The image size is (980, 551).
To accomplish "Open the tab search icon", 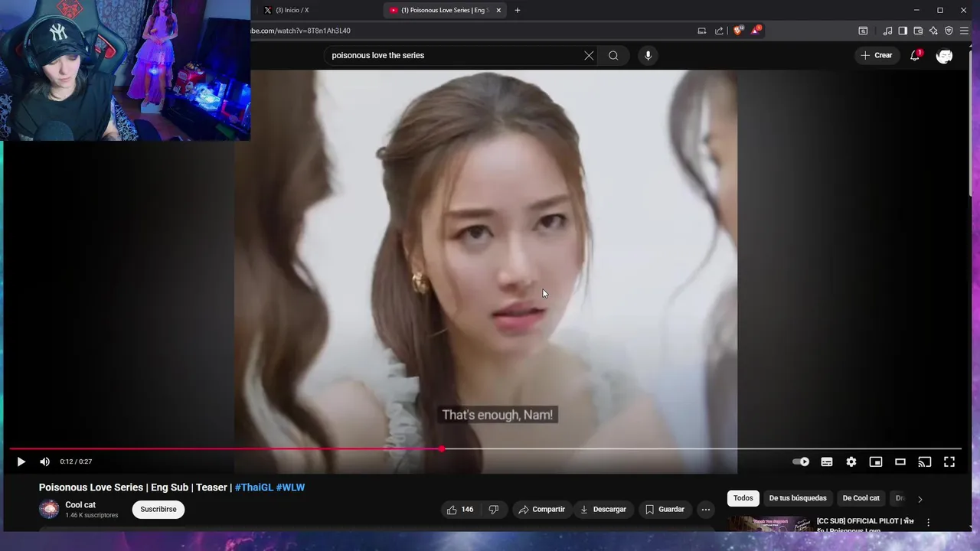I will 863,31.
